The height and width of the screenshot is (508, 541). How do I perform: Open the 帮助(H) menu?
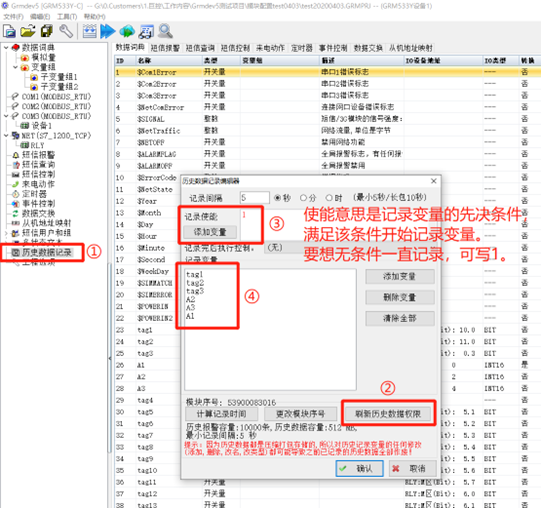coord(95,17)
